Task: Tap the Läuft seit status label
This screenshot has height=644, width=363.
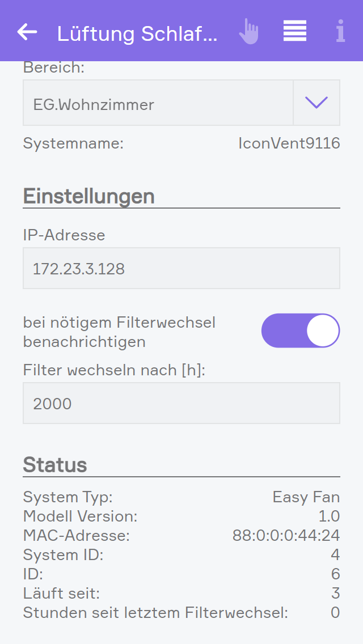Action: click(x=61, y=594)
